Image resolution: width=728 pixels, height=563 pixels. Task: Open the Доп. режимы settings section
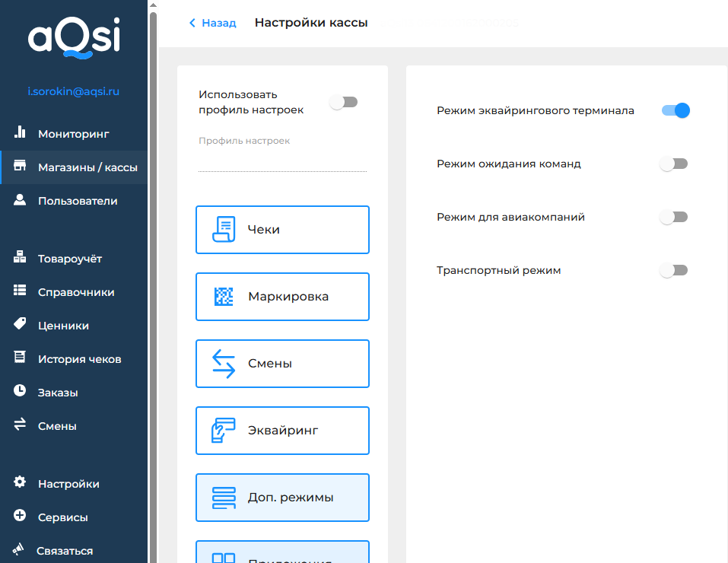tap(282, 498)
